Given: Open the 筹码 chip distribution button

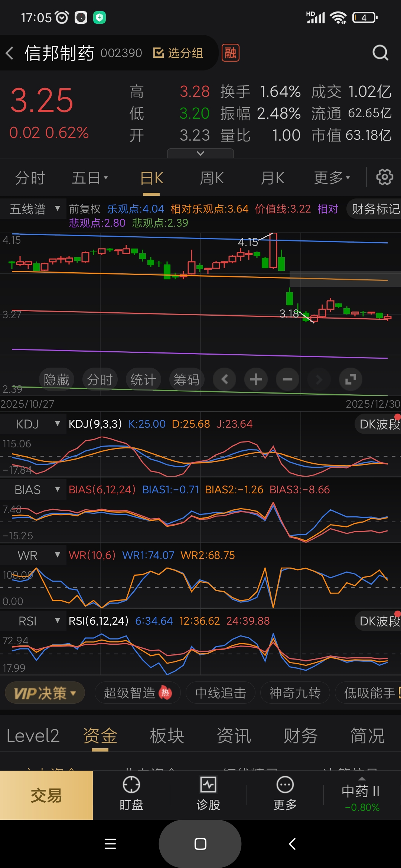Looking at the screenshot, I should pos(187,379).
